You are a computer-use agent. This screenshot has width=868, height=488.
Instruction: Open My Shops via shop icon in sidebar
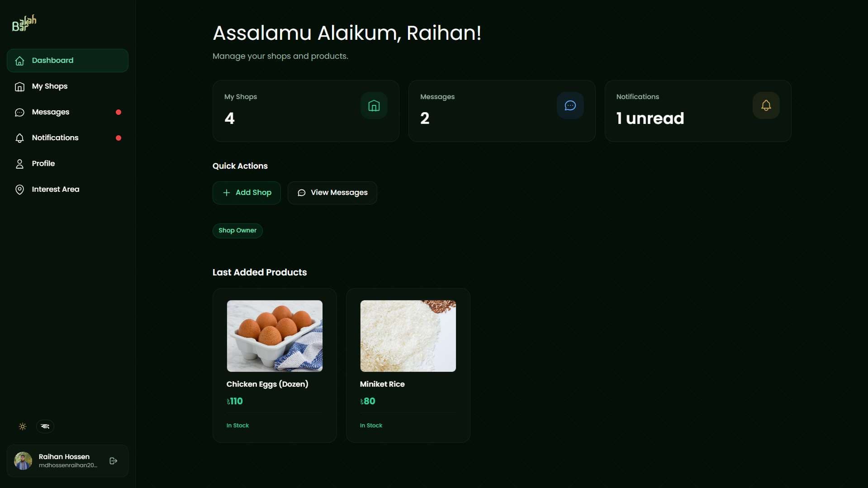[x=20, y=86]
